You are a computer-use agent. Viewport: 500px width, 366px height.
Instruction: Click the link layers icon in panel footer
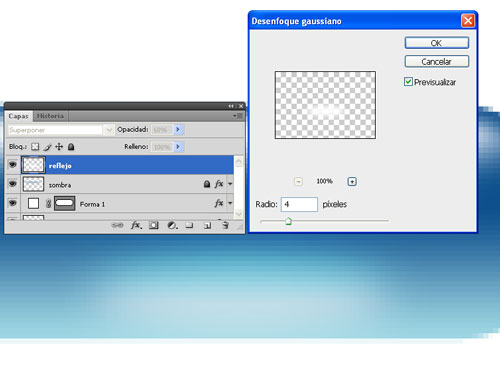tap(117, 225)
